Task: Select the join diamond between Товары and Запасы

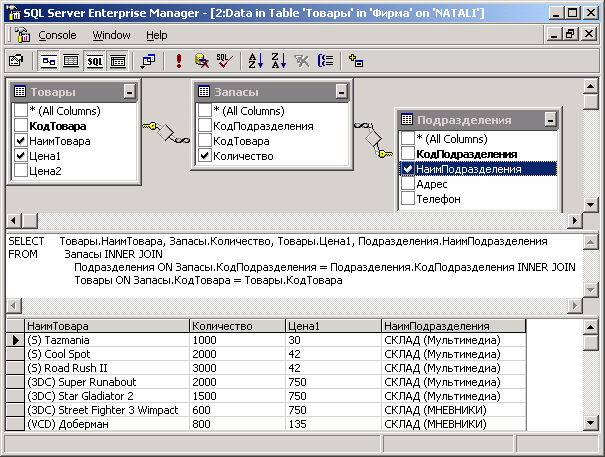Action: 165,132
